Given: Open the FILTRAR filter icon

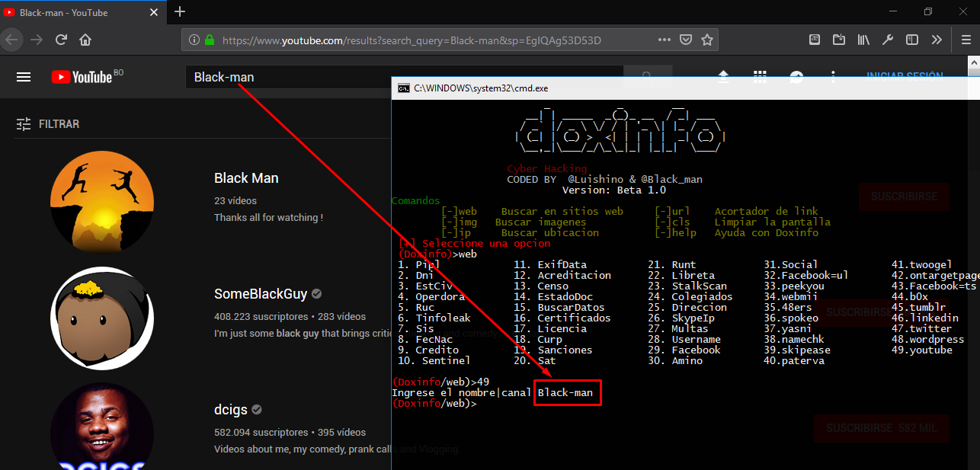Looking at the screenshot, I should tap(23, 123).
